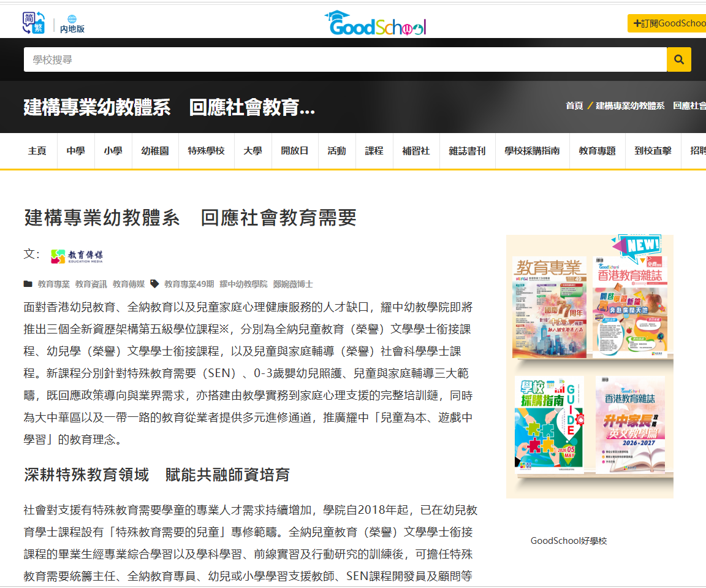Open the 學校採購指南 GUIDE cover thumbnail
The height and width of the screenshot is (588, 706).
coord(549,424)
